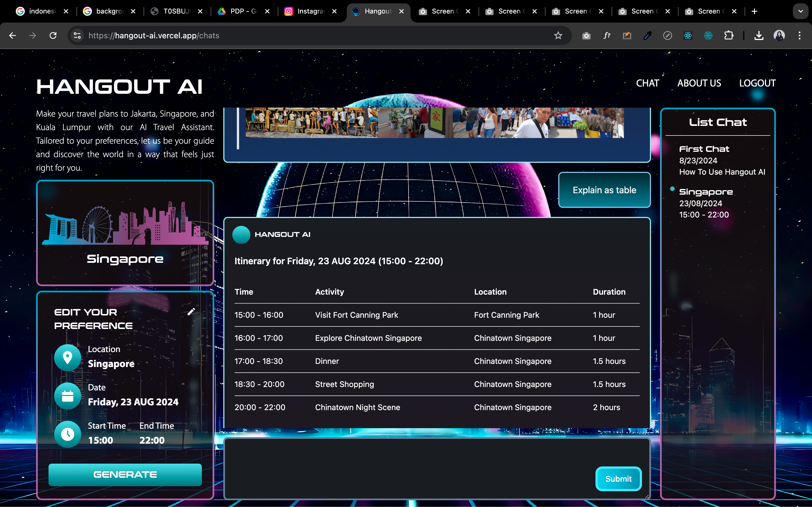The width and height of the screenshot is (812, 507).
Task: Bookmark page with star icon
Action: pos(558,35)
